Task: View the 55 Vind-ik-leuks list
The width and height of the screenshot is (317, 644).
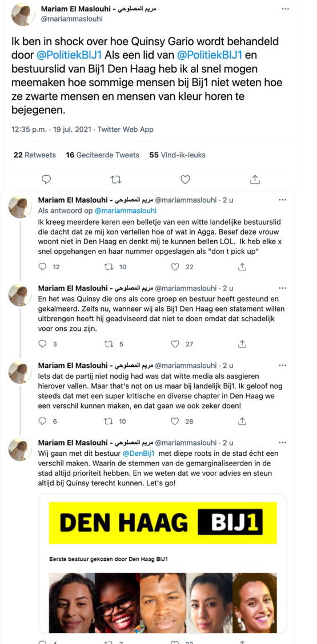Action: [x=177, y=155]
